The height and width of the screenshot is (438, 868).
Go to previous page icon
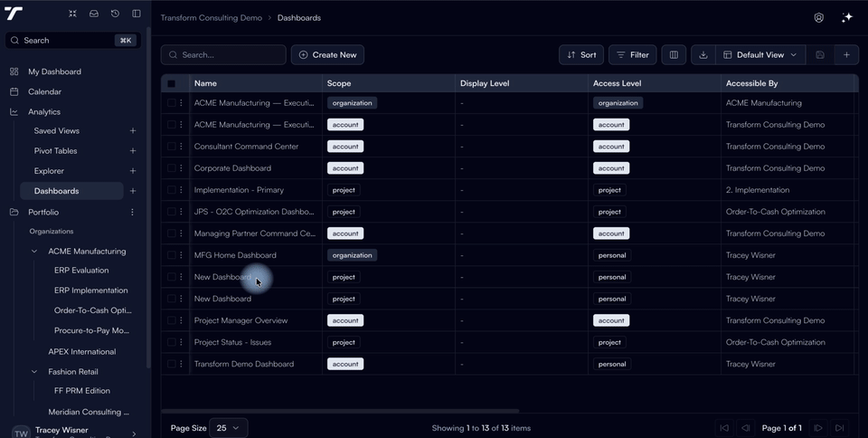(x=746, y=427)
